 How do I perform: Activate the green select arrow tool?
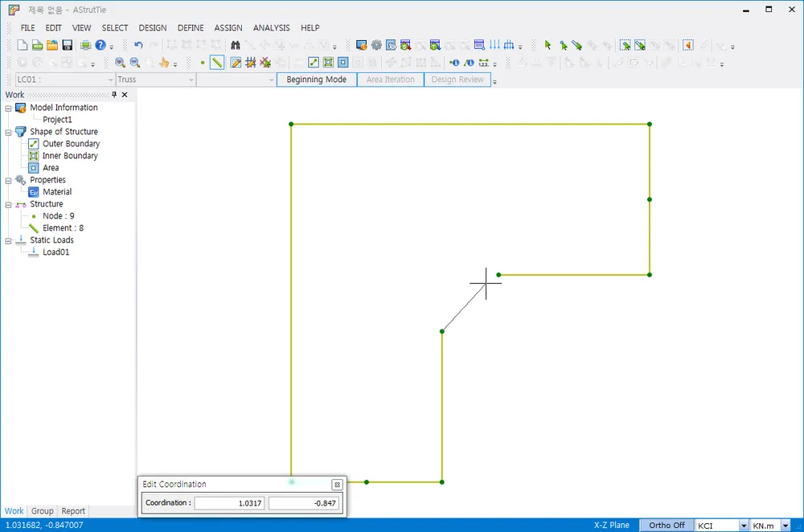(548, 46)
